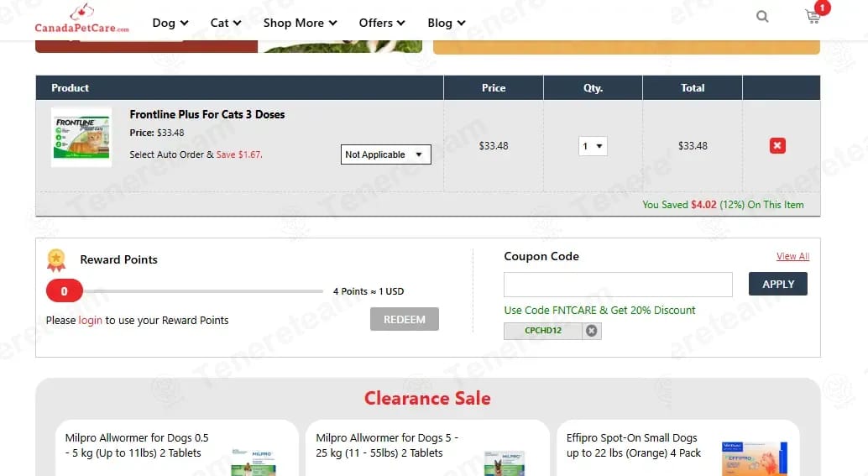868x476 pixels.
Task: Open the Dog menu
Action: (x=170, y=23)
